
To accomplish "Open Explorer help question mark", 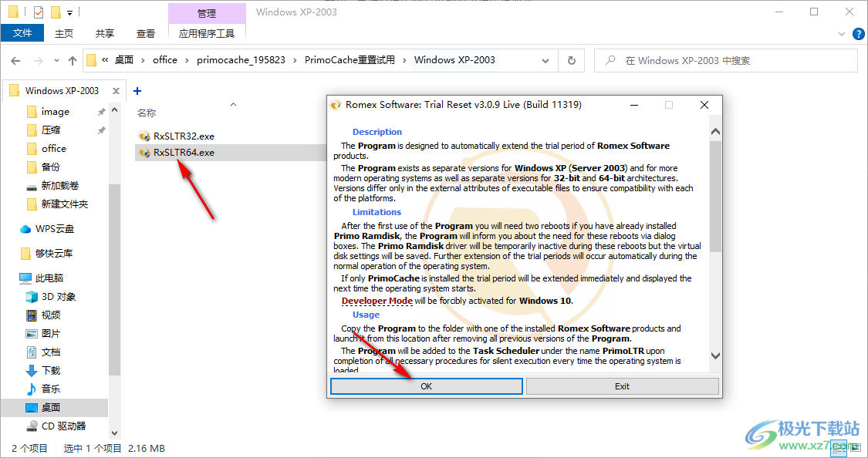I will (x=857, y=34).
